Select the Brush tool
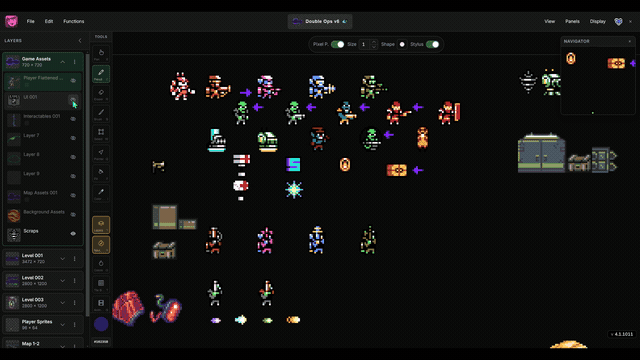 point(101,114)
